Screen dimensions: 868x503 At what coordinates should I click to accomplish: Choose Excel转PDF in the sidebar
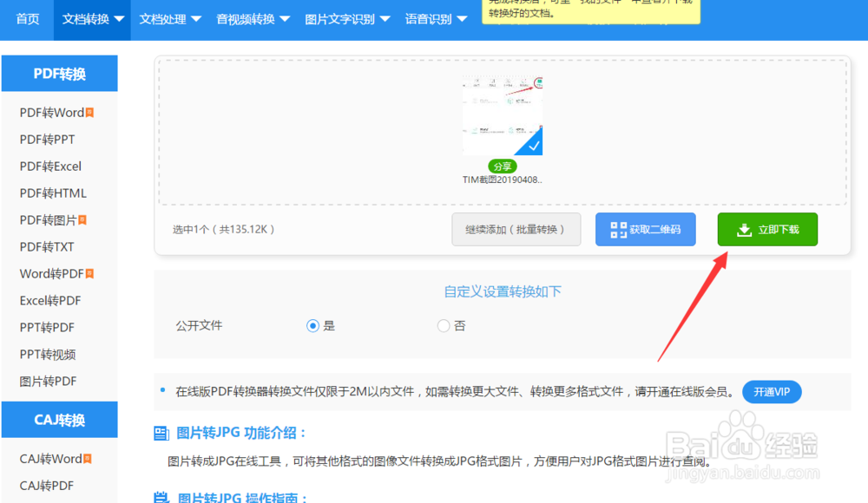pos(50,300)
